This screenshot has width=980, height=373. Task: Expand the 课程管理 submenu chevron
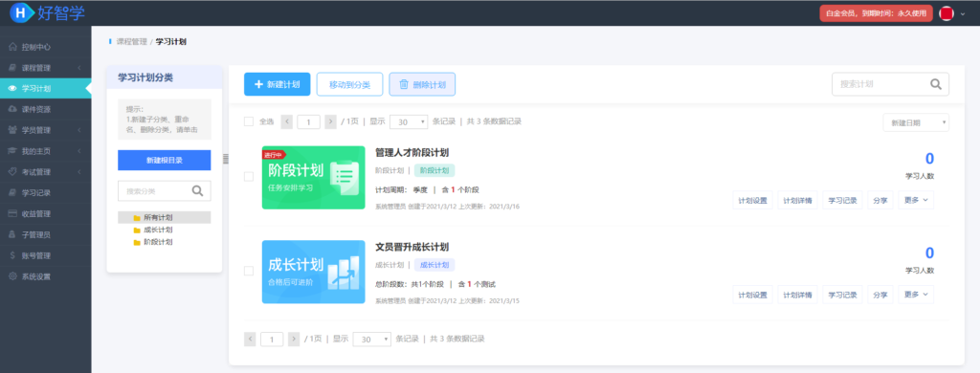[x=79, y=68]
